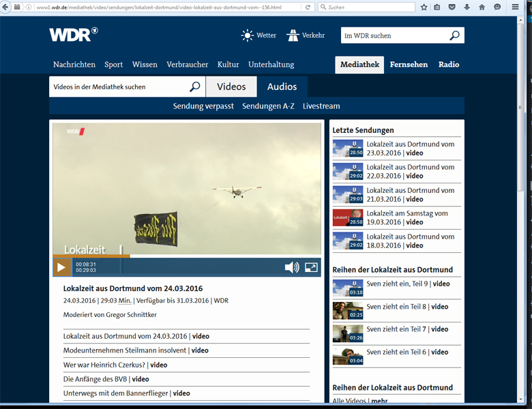The height and width of the screenshot is (409, 532).
Task: Open Sven zieht ein Teil 6 thumbnail
Action: [348, 356]
